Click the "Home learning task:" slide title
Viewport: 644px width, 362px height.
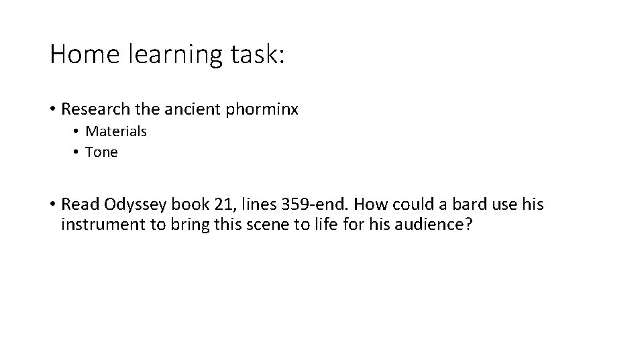click(167, 54)
